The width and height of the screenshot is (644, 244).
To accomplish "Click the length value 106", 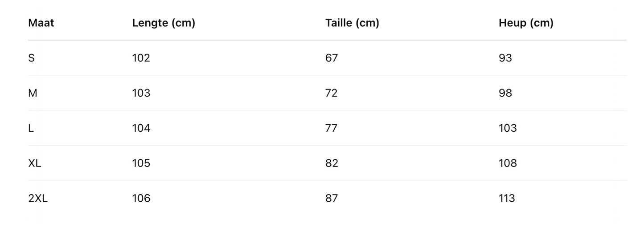I will 141,198.
